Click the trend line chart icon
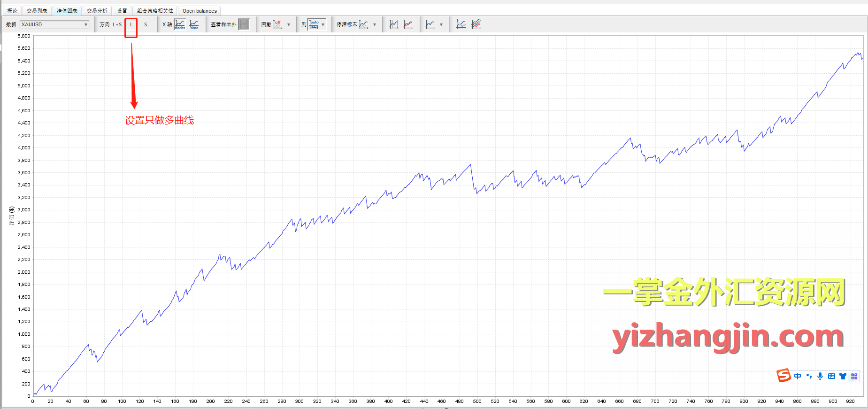Screen dimensions: 868x409 [x=408, y=24]
